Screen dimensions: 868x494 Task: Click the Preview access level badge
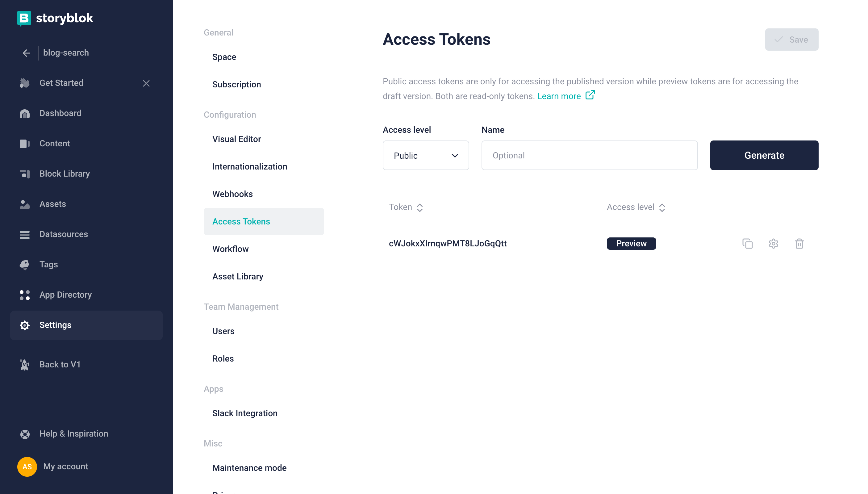coord(631,244)
